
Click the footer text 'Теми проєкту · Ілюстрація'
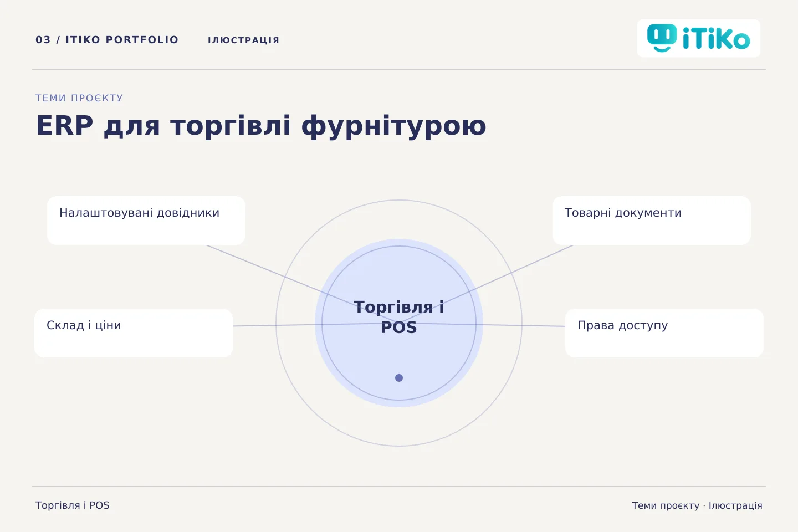click(x=697, y=505)
